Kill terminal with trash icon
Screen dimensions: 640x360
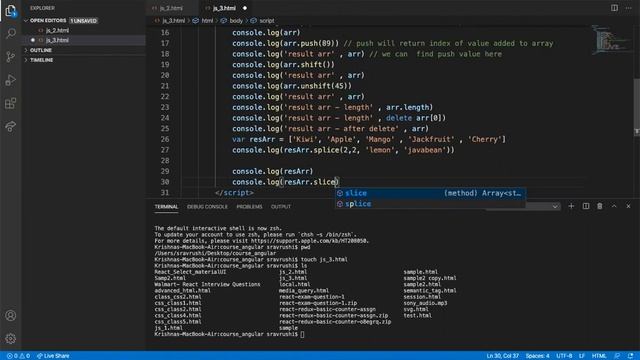(600, 206)
